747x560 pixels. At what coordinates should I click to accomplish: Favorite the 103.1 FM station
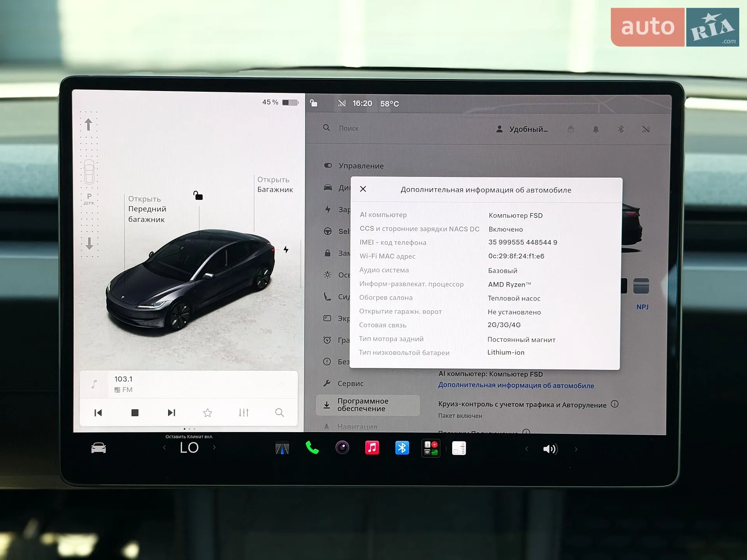(207, 413)
